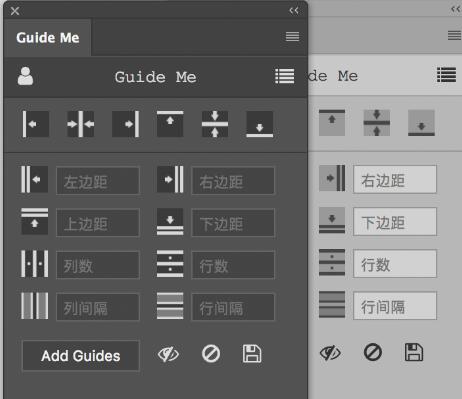Add guide at left edge in dark panel
This screenshot has height=399, width=462.
pos(36,124)
